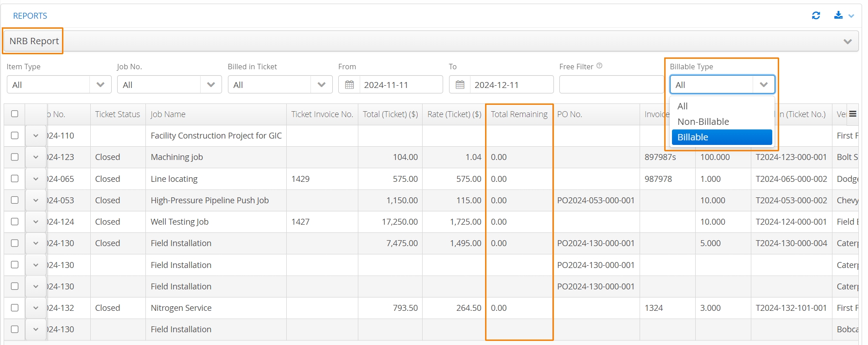Expand the Line locating row
Viewport: 868px width, 345px height.
[x=36, y=179]
